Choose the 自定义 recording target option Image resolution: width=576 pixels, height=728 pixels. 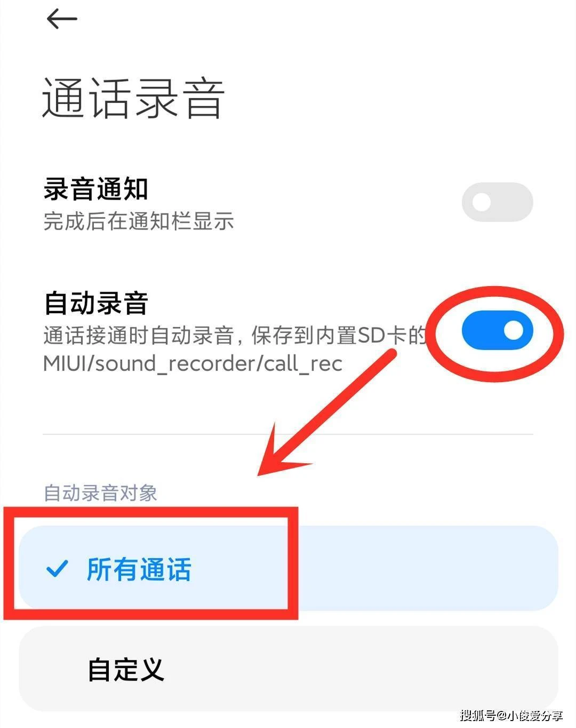click(288, 668)
